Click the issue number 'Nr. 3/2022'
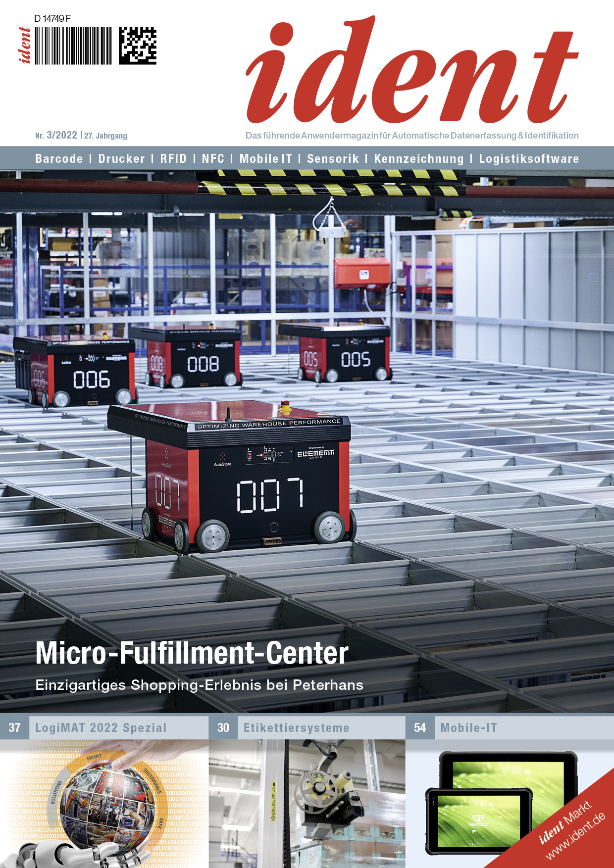 (56, 135)
